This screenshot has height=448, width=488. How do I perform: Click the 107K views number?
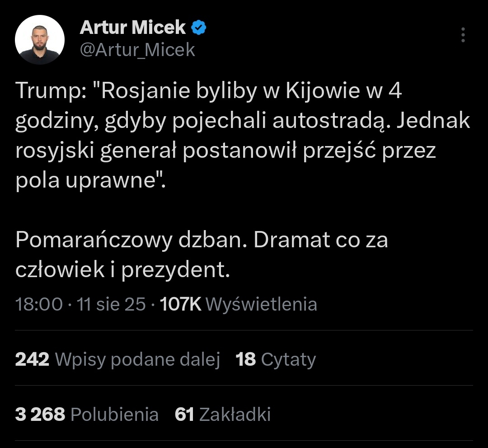pos(181,304)
